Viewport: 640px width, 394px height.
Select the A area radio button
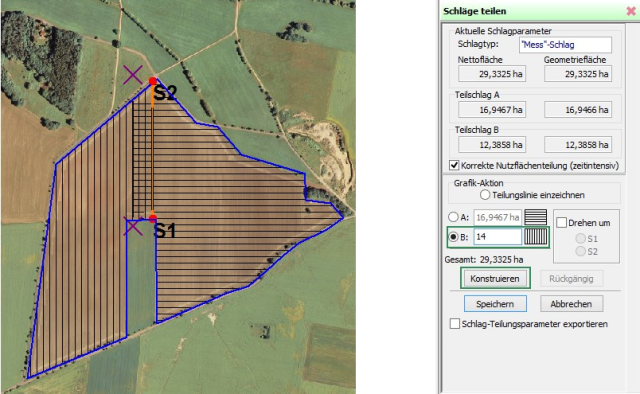click(453, 217)
